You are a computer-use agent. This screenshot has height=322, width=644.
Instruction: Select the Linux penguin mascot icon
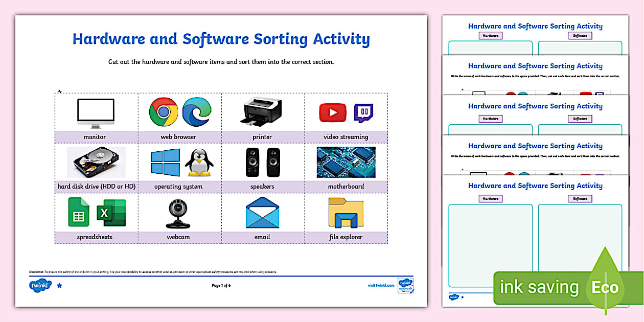point(199,163)
